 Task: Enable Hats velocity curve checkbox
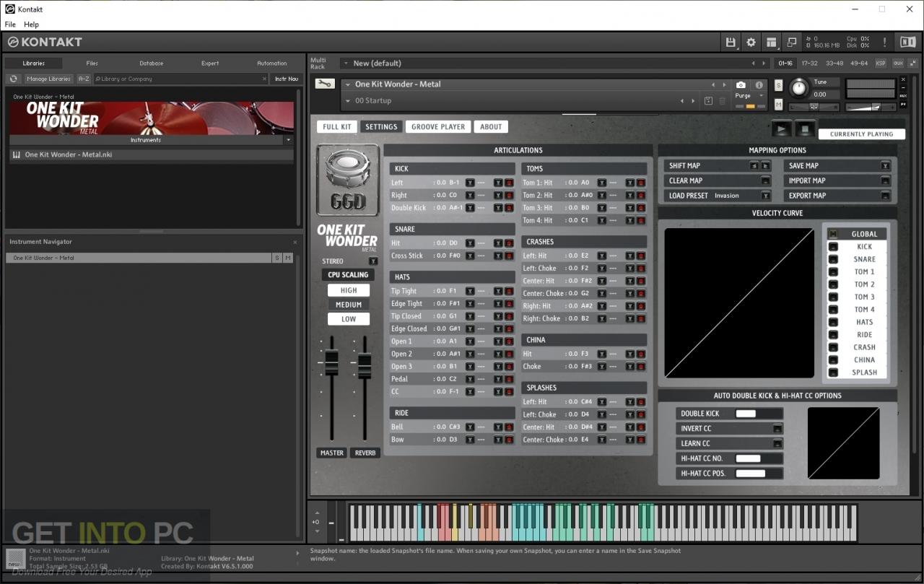[x=833, y=322]
